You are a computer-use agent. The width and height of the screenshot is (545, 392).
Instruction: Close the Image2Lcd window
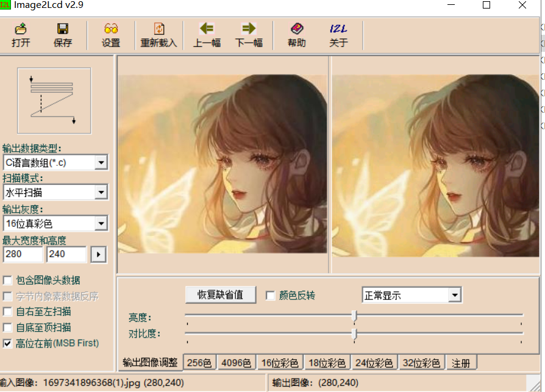(x=522, y=5)
